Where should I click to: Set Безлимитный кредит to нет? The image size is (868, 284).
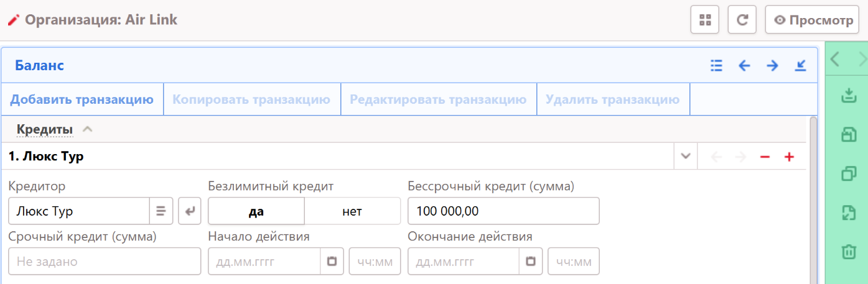click(352, 211)
